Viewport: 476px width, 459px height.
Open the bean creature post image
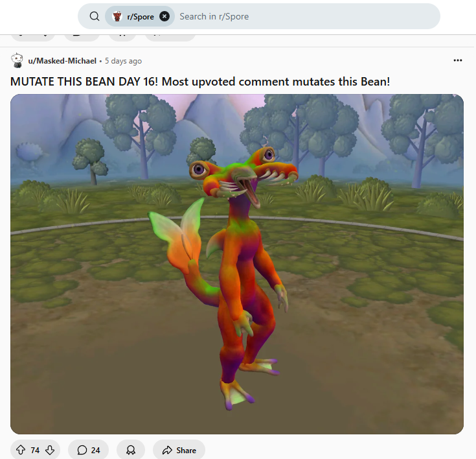click(x=237, y=264)
